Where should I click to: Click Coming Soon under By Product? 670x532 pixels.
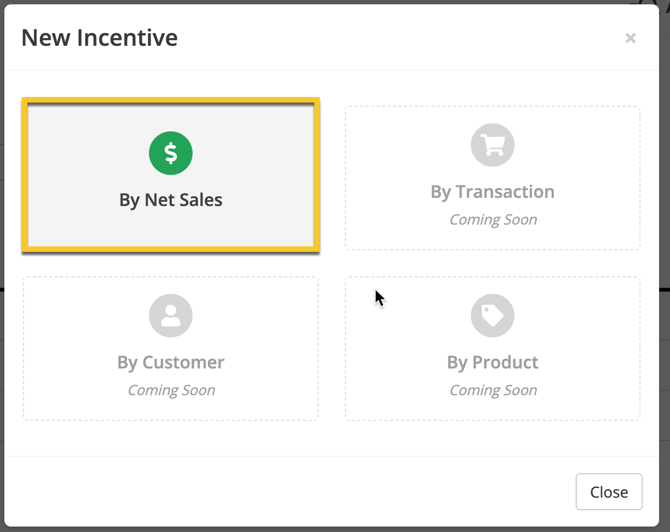(x=492, y=390)
